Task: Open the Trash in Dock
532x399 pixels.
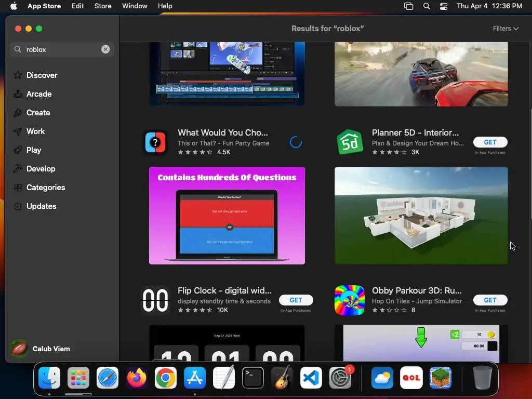Action: (482, 378)
